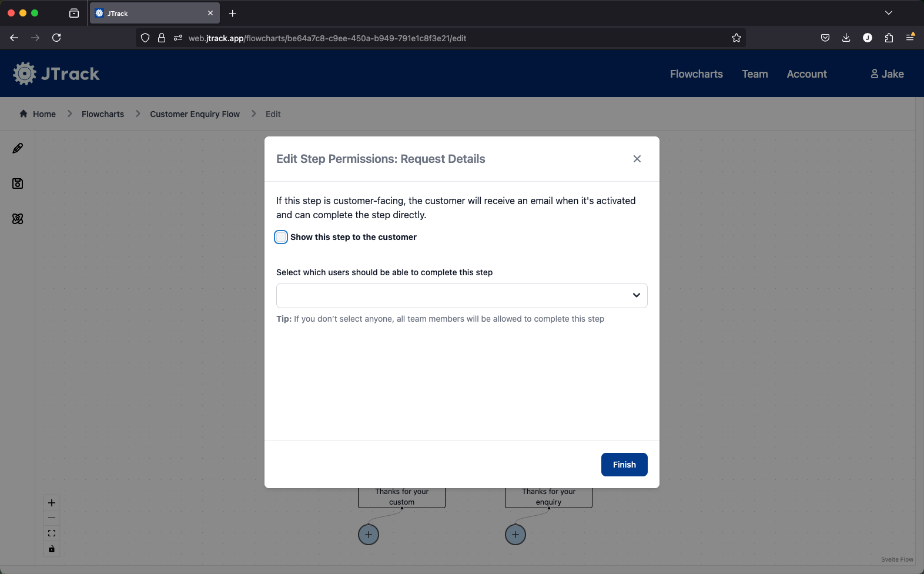The width and height of the screenshot is (924, 574).
Task: Click the round J account icon in toolbar
Action: [x=868, y=38]
